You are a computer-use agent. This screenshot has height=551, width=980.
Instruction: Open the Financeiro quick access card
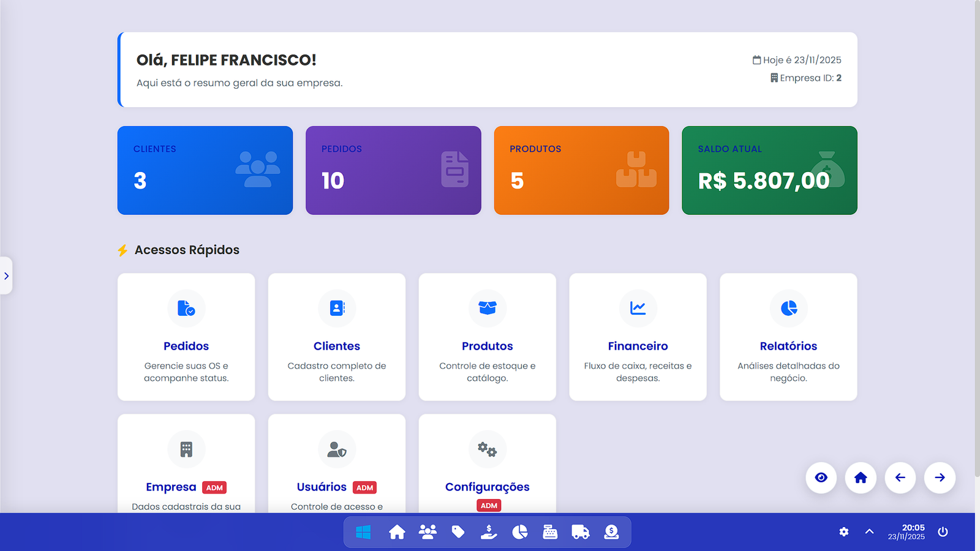pos(638,337)
